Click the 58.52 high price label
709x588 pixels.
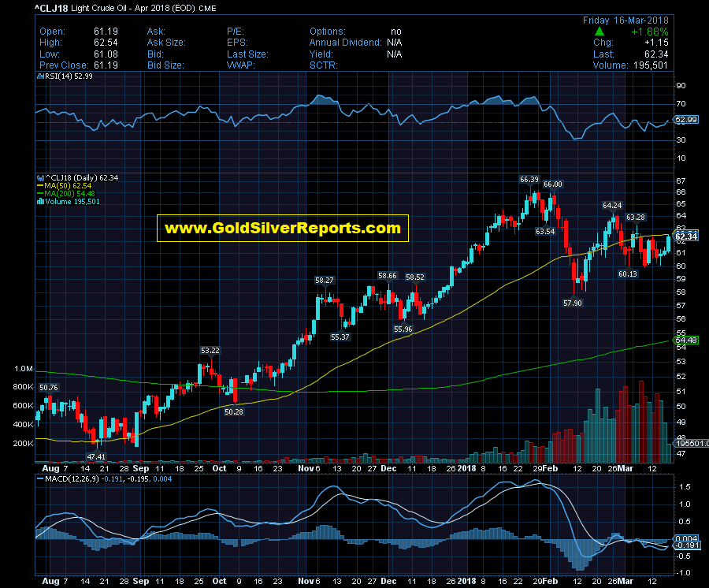point(415,277)
